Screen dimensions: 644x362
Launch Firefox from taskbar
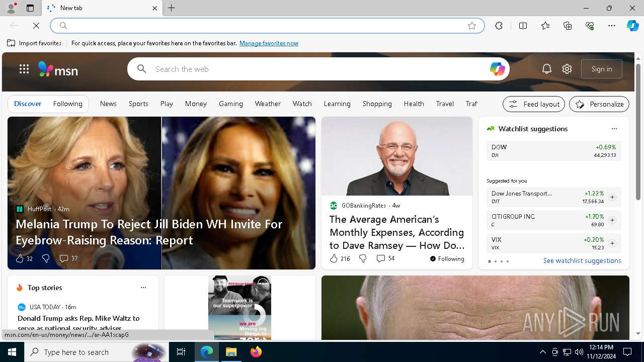[256, 352]
